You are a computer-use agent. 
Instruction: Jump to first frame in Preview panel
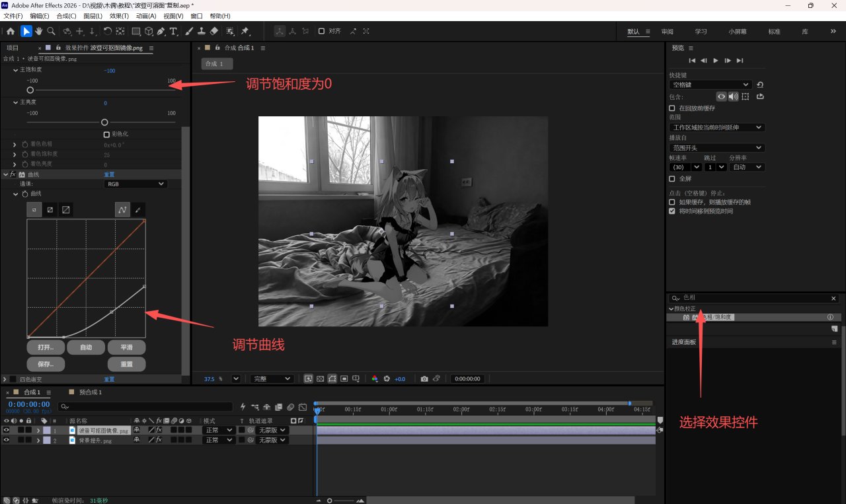692,61
